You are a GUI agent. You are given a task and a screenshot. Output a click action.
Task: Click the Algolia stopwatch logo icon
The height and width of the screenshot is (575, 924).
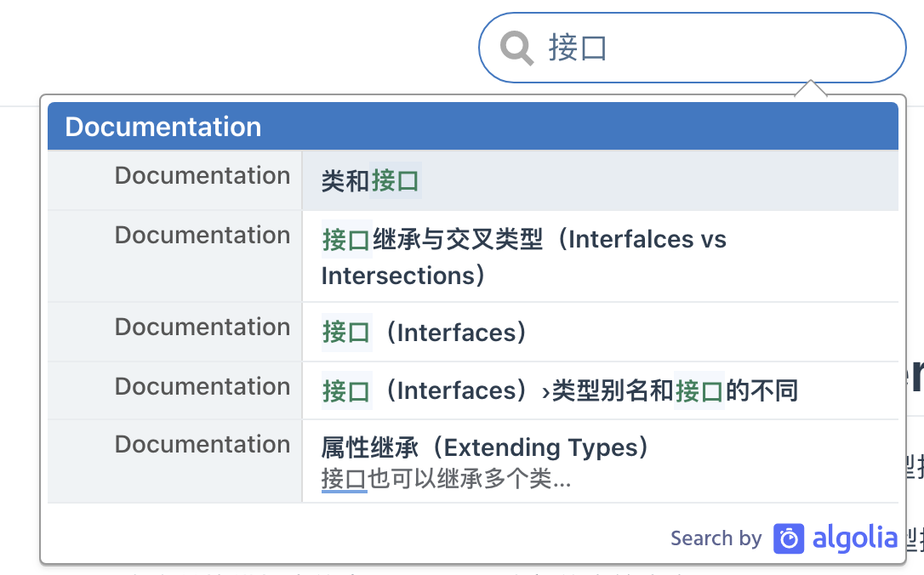pos(789,538)
